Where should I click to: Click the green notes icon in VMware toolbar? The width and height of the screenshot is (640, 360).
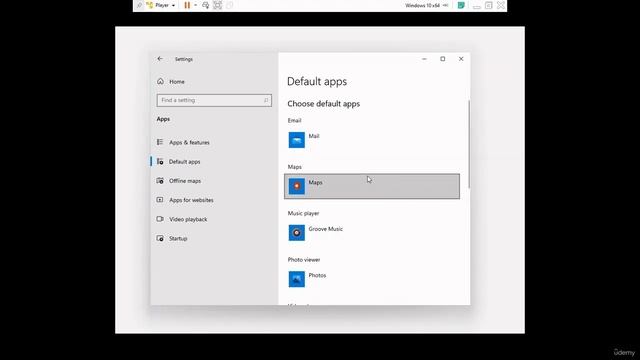pos(461,5)
